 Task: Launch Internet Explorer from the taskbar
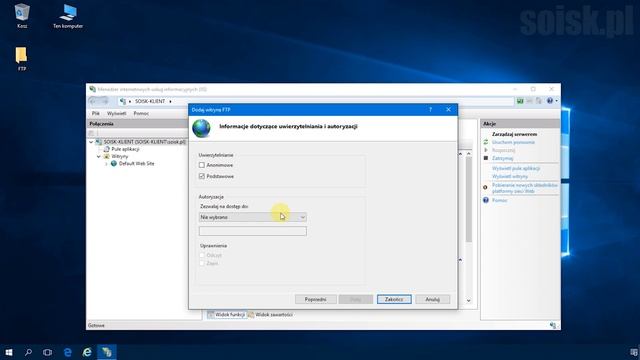87,352
